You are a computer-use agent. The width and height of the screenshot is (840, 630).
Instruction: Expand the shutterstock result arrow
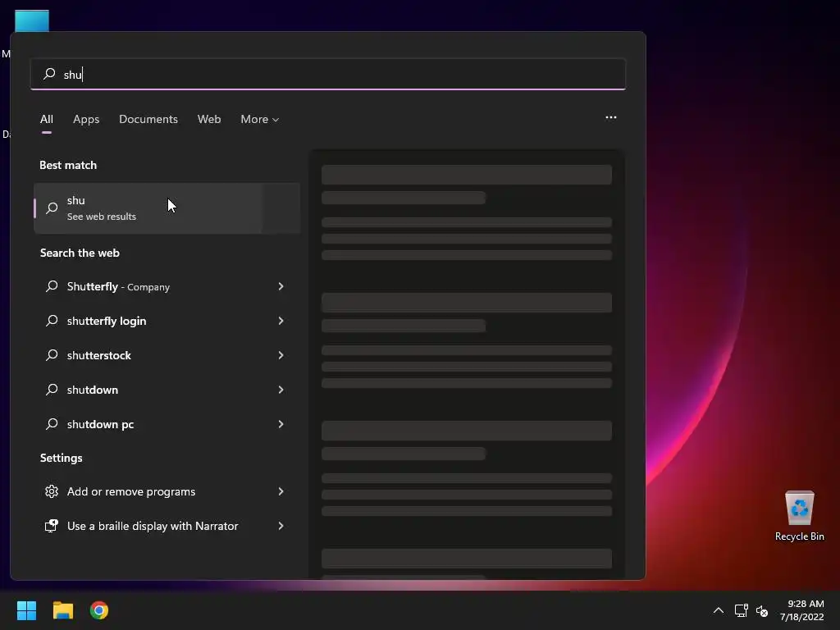point(281,355)
